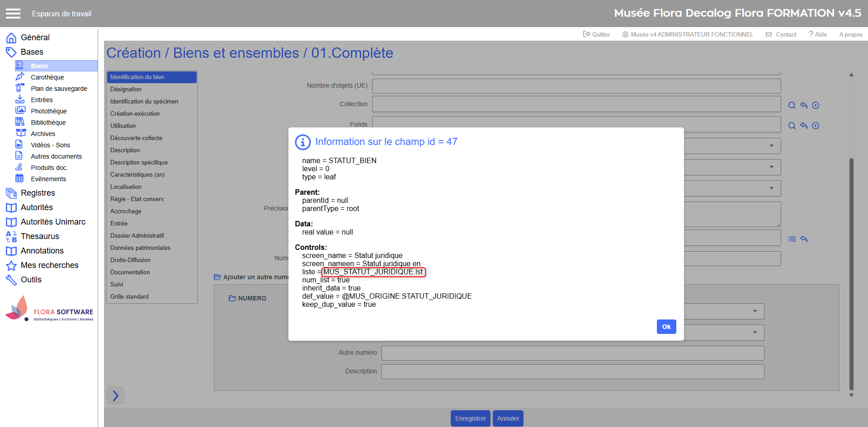This screenshot has width=868, height=427.
Task: Click the list icon beside the field
Action: point(792,239)
